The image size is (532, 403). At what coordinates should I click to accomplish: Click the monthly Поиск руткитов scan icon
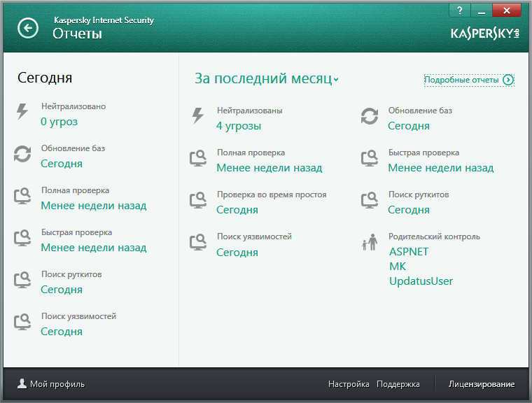(x=370, y=200)
